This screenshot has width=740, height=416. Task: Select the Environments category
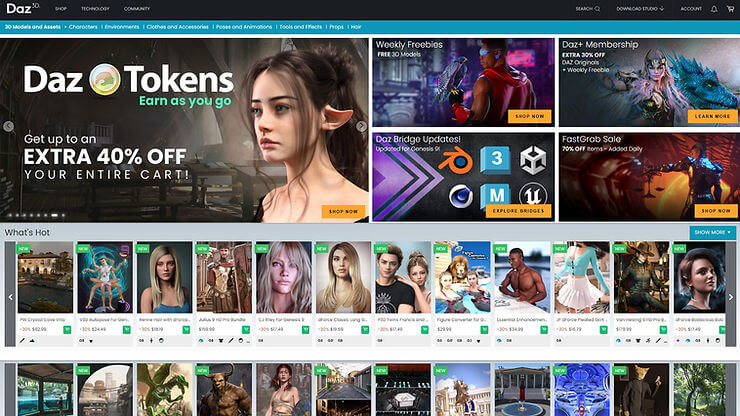[122, 27]
